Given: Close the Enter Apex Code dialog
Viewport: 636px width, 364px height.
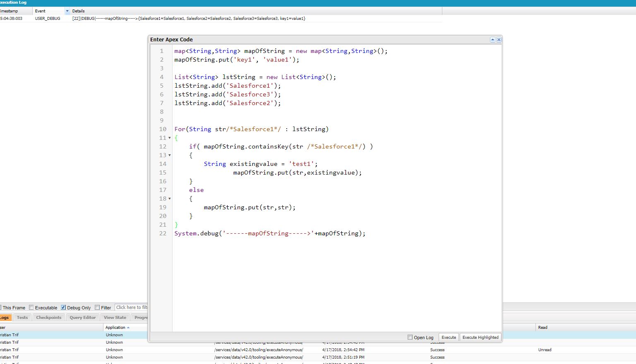Looking at the screenshot, I should (x=499, y=40).
